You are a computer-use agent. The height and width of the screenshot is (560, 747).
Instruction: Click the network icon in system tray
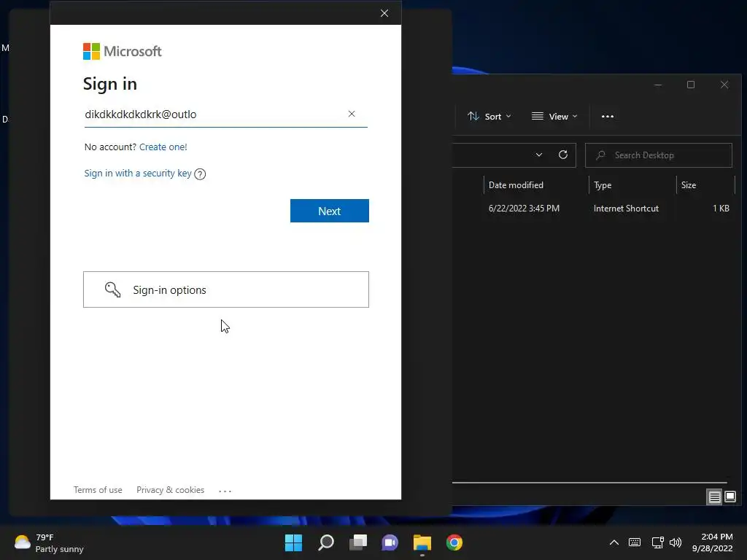click(x=657, y=542)
